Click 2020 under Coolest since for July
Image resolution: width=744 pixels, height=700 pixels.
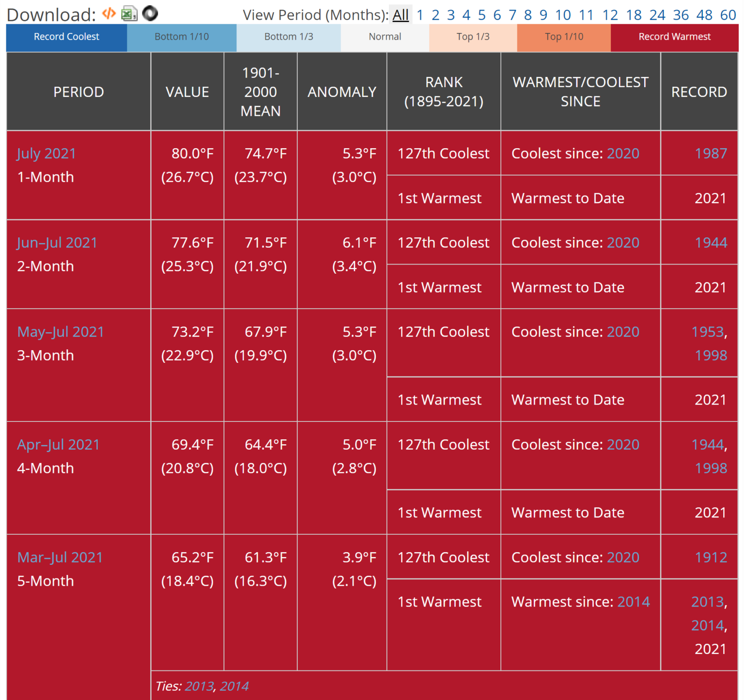(622, 153)
